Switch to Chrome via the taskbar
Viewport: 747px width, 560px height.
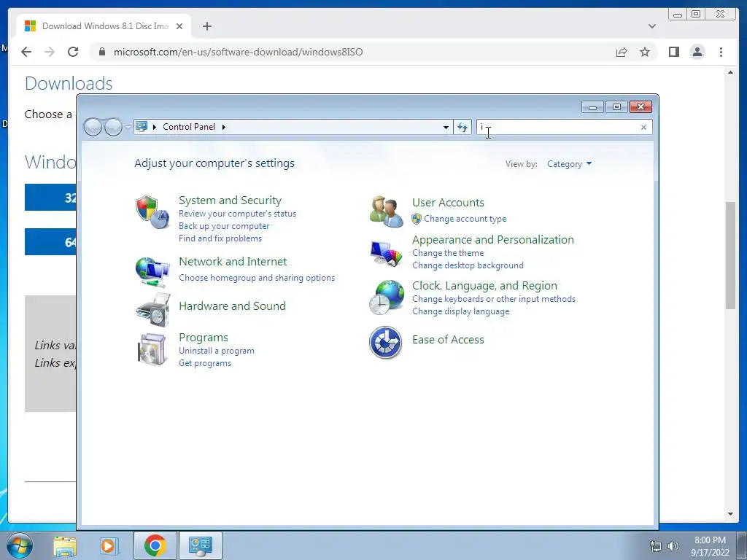[155, 545]
